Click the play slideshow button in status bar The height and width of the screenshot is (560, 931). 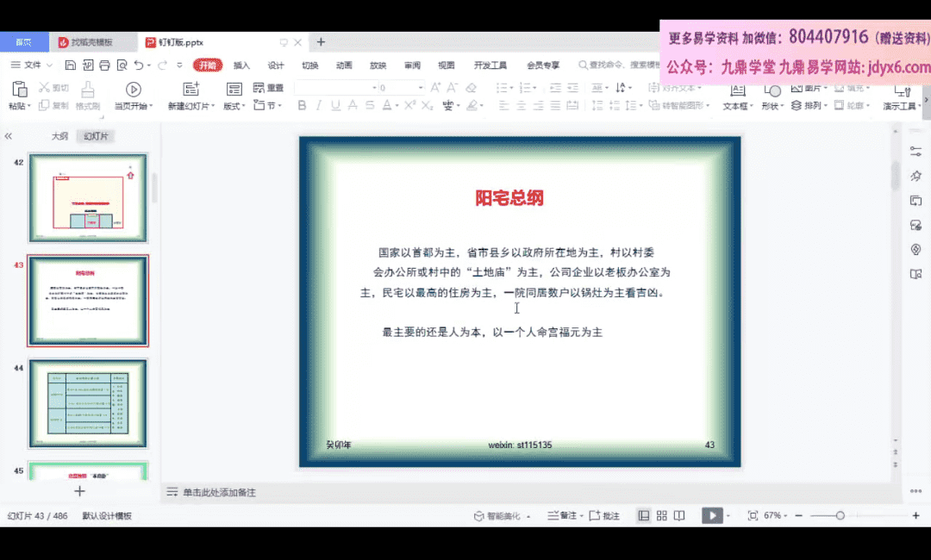point(711,516)
